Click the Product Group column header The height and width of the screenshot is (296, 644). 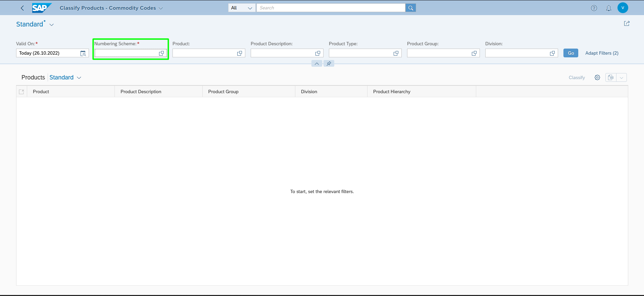pos(249,92)
